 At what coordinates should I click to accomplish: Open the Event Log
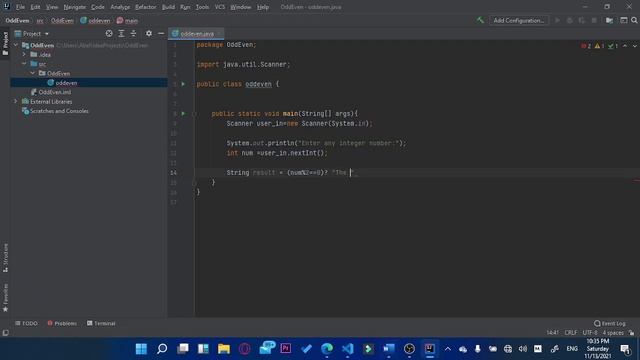(609, 323)
